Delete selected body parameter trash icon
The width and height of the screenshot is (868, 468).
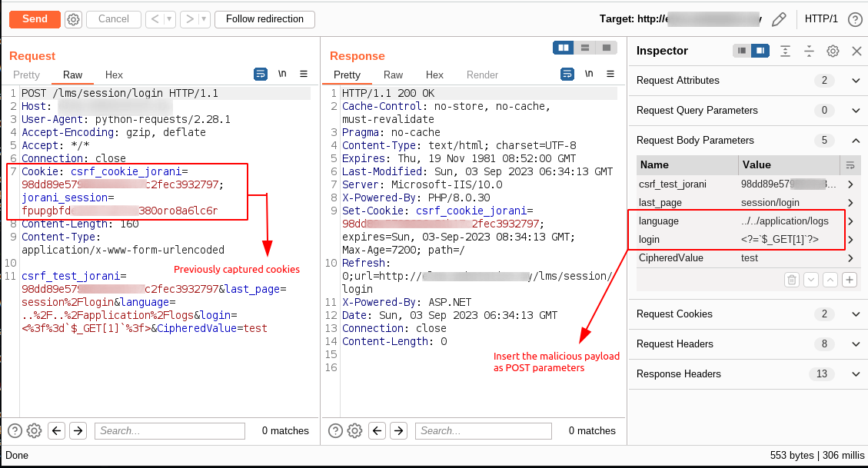tap(792, 280)
